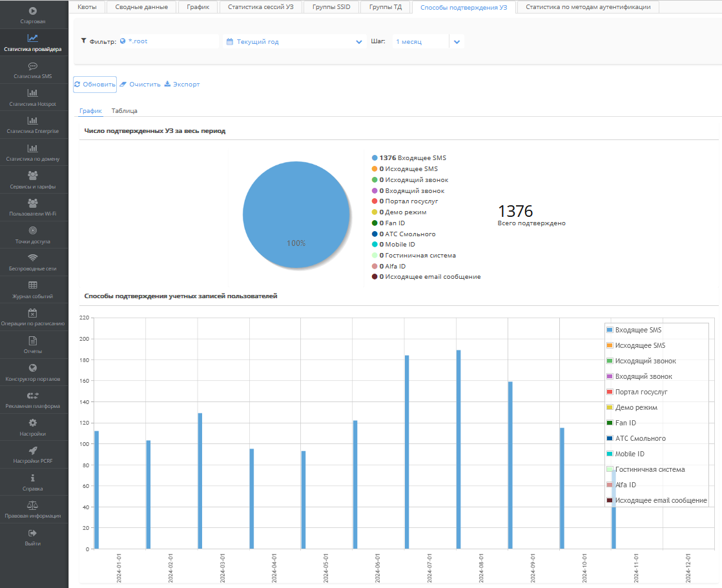Screen dimensions: 722x588
Task: Open the Стартовая sidebar icon
Action: coord(33,11)
